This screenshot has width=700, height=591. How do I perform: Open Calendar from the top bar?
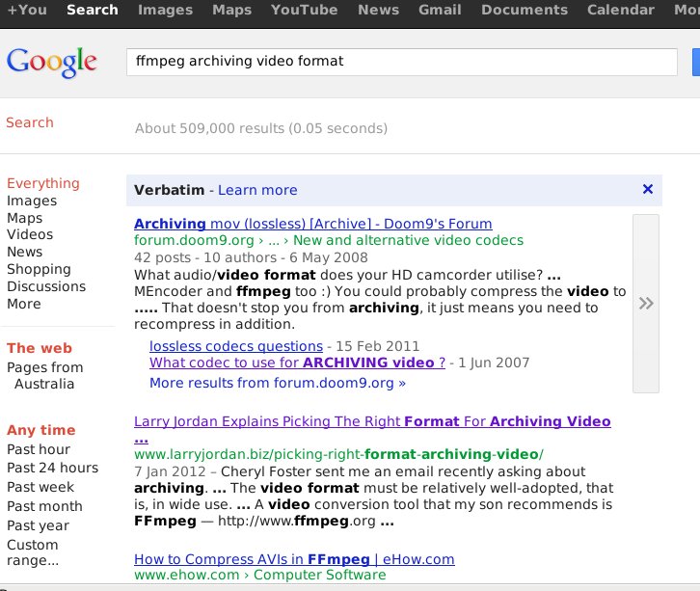[621, 10]
